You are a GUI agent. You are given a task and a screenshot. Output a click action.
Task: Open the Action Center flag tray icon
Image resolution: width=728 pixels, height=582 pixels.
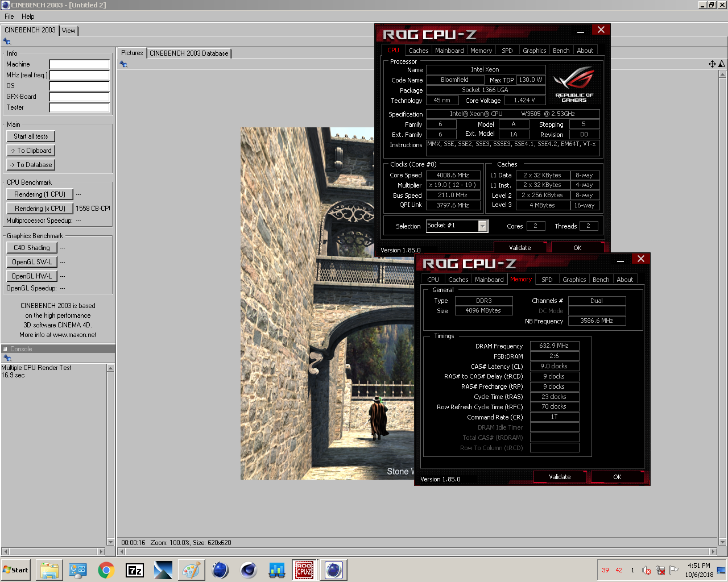pyautogui.click(x=674, y=570)
